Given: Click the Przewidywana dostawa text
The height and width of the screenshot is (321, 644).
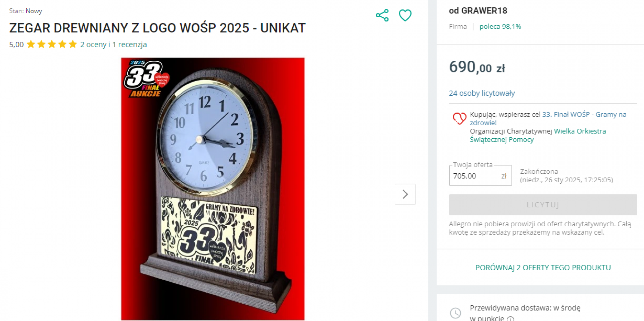Looking at the screenshot, I should coord(525,308).
